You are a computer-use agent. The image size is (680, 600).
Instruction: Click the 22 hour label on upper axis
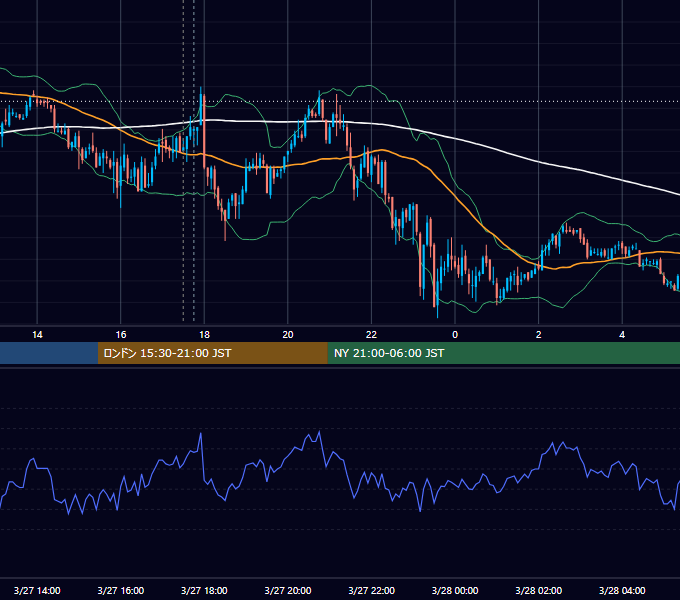(371, 335)
